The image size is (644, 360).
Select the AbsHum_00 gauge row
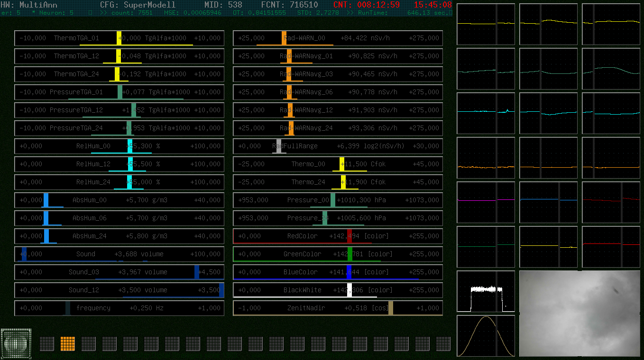[x=119, y=200]
